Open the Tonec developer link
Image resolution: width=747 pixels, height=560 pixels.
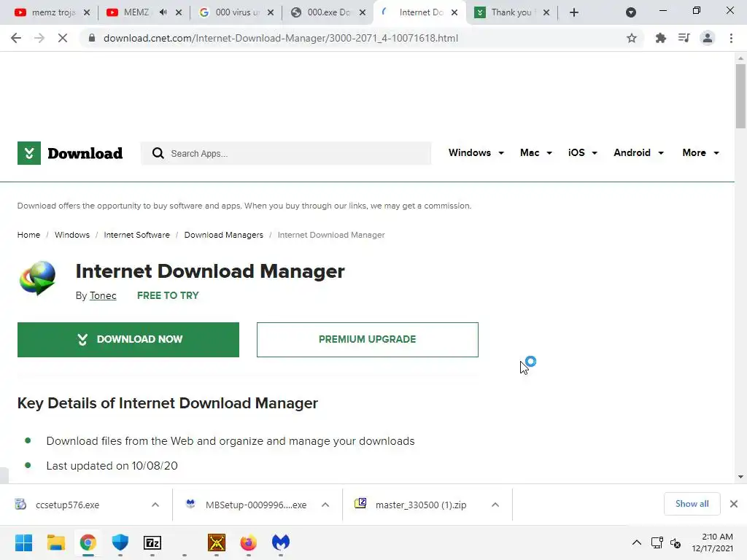(103, 296)
